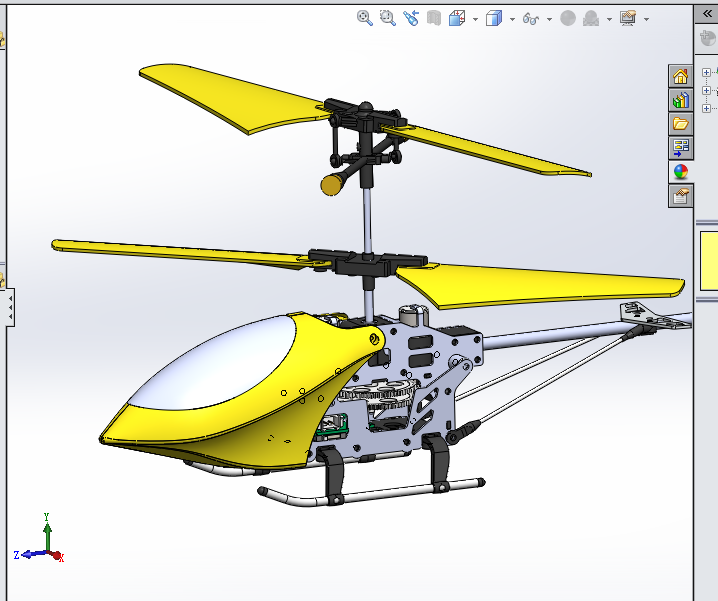This screenshot has width=718, height=601.
Task: Open Appearances and Scenes color ball tab
Action: pyautogui.click(x=680, y=172)
